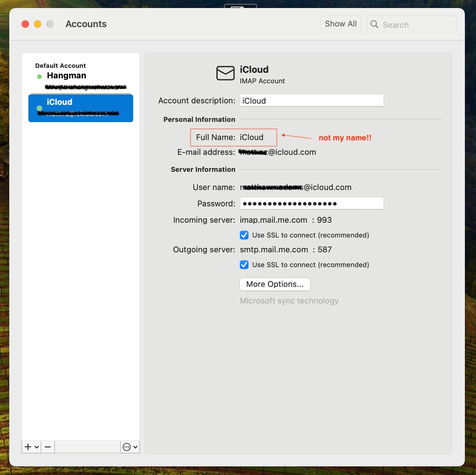This screenshot has height=475, width=476.
Task: Expand the ellipsis menu chevron
Action: (135, 447)
